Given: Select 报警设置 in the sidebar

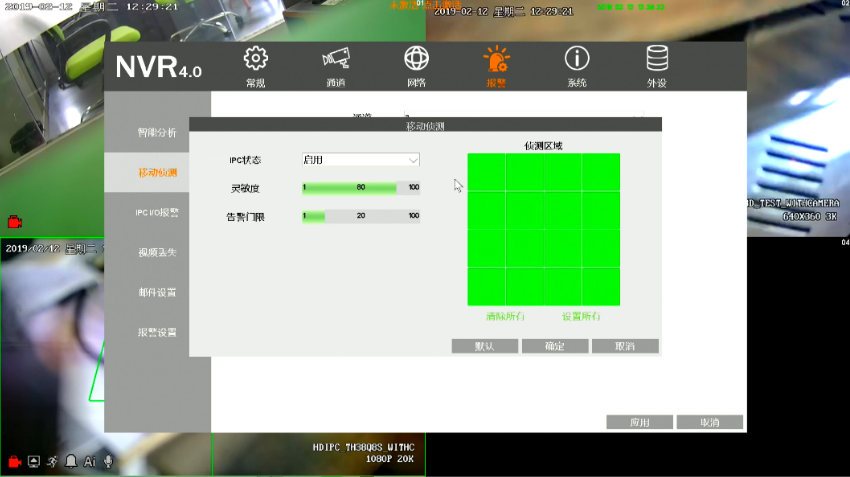Looking at the screenshot, I should click(x=157, y=332).
